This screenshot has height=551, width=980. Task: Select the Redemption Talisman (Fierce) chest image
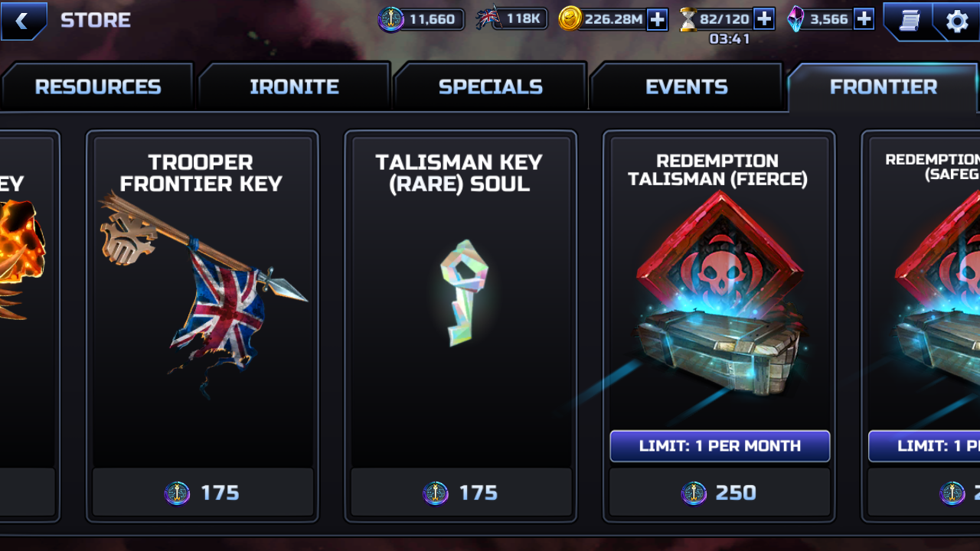(720, 295)
